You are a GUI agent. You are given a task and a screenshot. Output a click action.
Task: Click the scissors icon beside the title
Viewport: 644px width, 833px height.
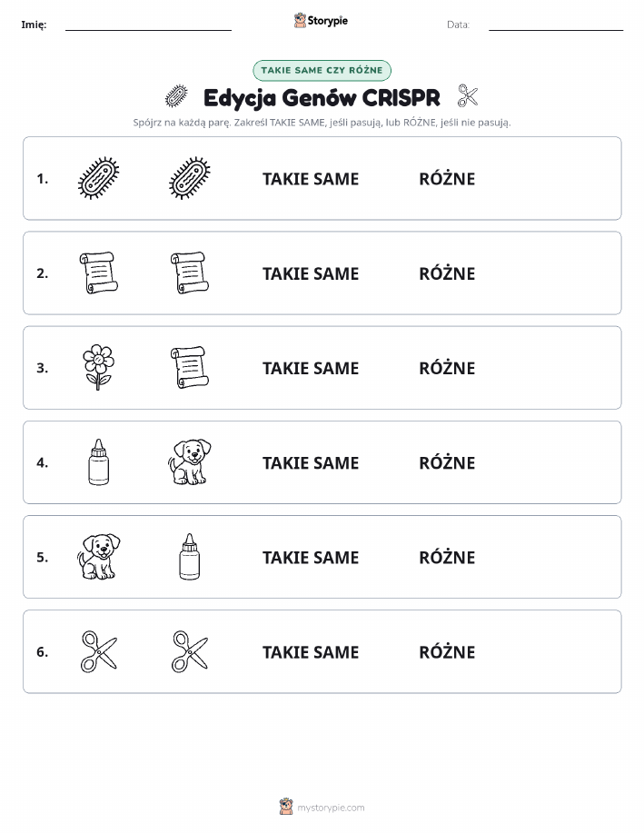coord(468,96)
